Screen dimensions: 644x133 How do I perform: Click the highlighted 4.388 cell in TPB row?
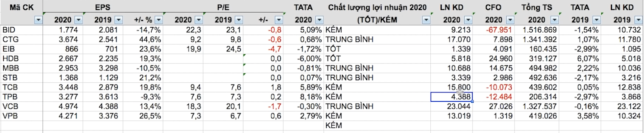pyautogui.click(x=451, y=97)
